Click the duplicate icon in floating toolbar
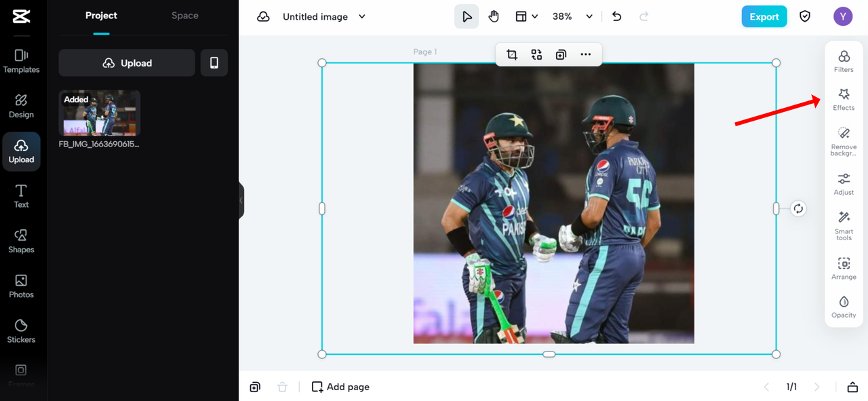This screenshot has width=868, height=401. (561, 54)
